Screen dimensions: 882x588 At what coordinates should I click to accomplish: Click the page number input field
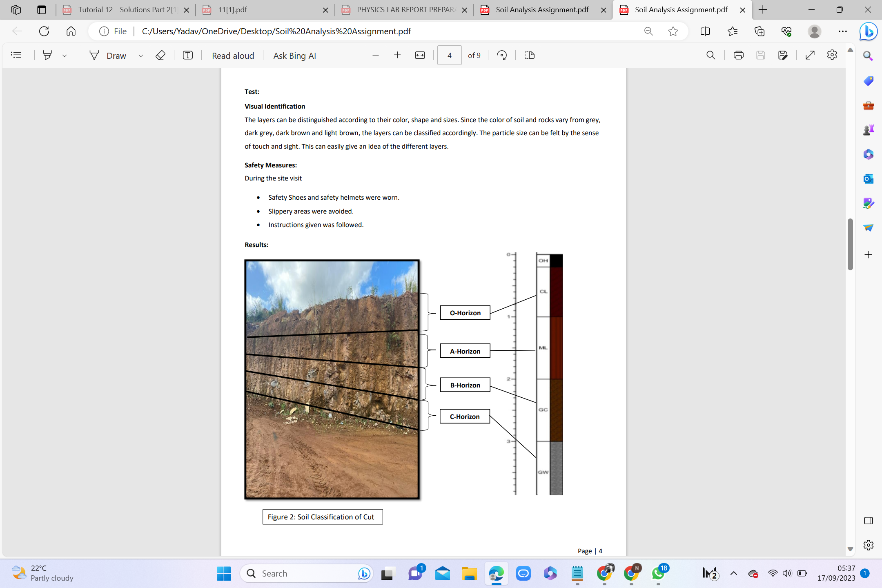(x=449, y=55)
